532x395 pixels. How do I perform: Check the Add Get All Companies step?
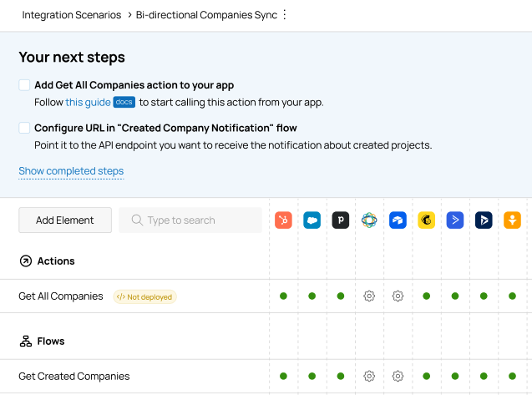point(25,85)
